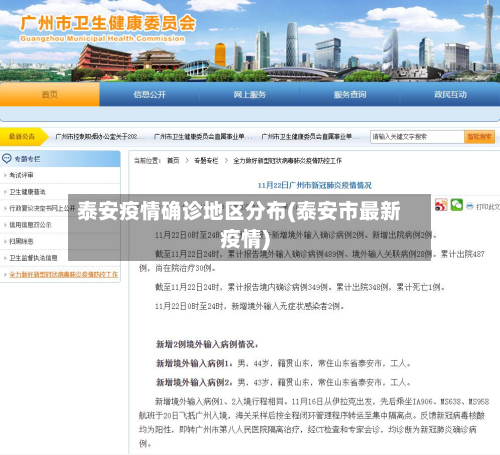
Task: Click the line starting 新增境外输入病例1
Action: click(284, 363)
